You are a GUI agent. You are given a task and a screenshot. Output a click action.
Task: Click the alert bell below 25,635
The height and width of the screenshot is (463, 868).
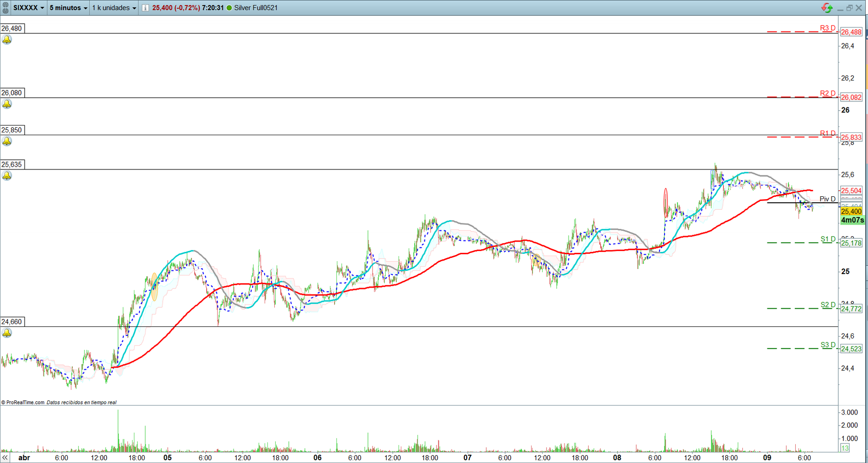tap(7, 175)
